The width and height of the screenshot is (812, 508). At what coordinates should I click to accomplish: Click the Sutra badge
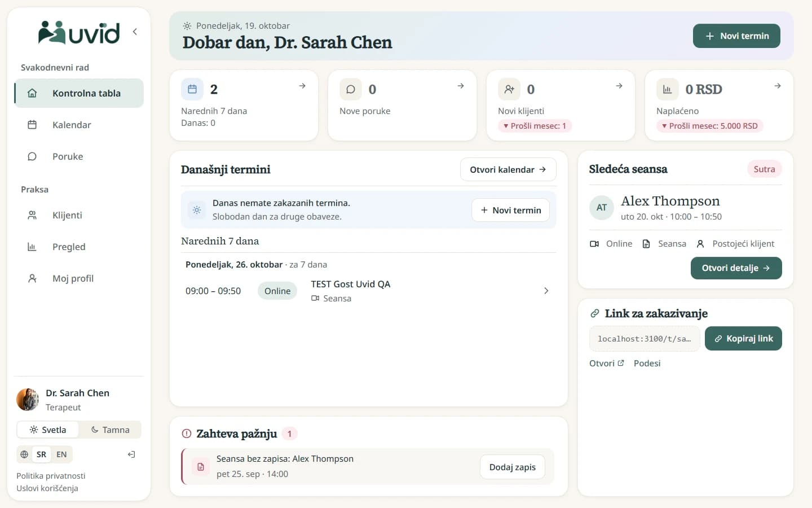pos(764,169)
